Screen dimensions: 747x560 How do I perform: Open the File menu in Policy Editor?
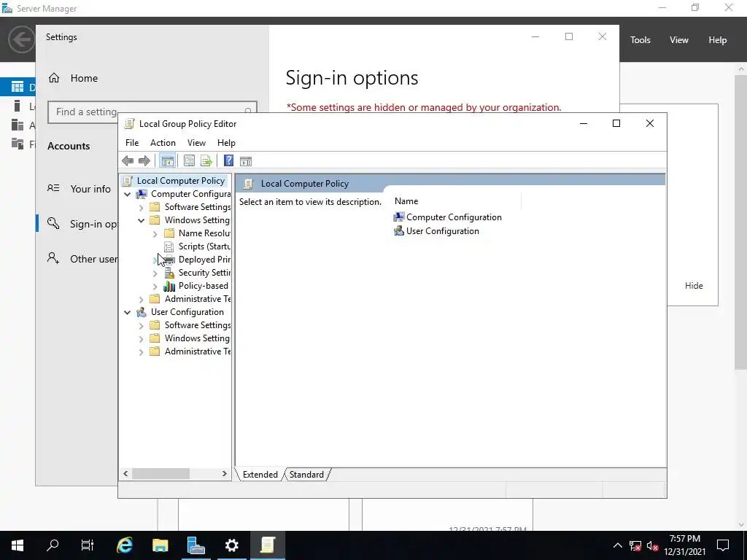click(x=132, y=143)
